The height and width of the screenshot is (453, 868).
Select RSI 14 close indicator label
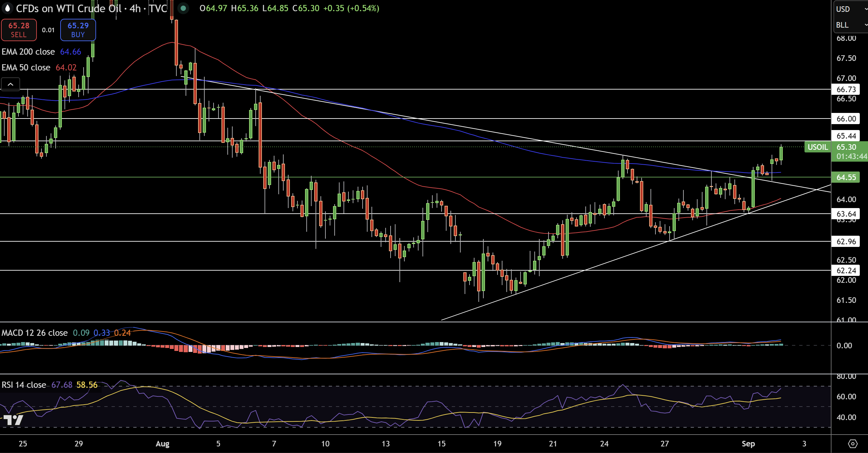tap(24, 385)
